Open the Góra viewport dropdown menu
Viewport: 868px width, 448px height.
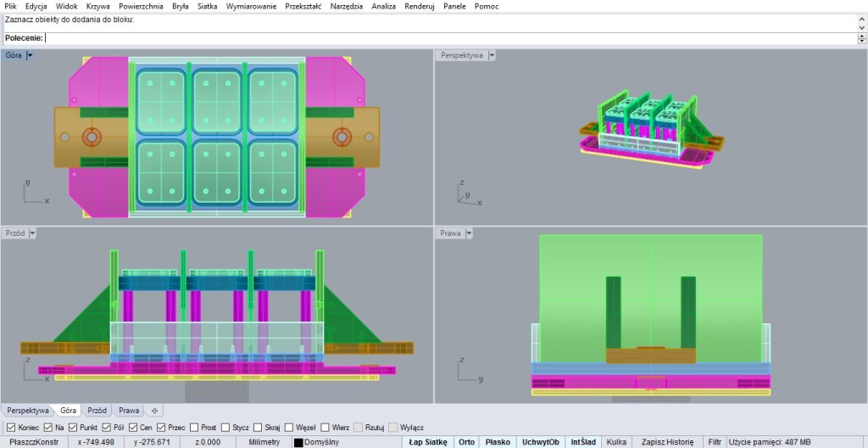[30, 55]
